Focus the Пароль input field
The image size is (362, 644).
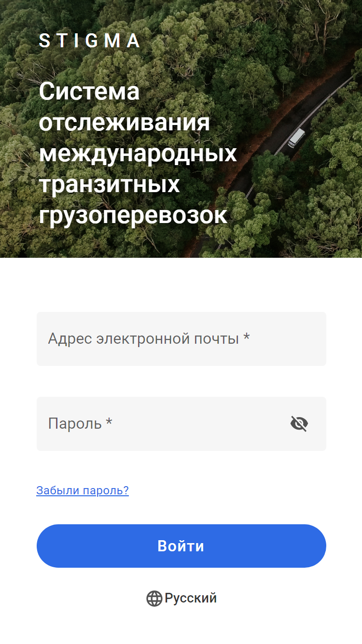pyautogui.click(x=181, y=424)
